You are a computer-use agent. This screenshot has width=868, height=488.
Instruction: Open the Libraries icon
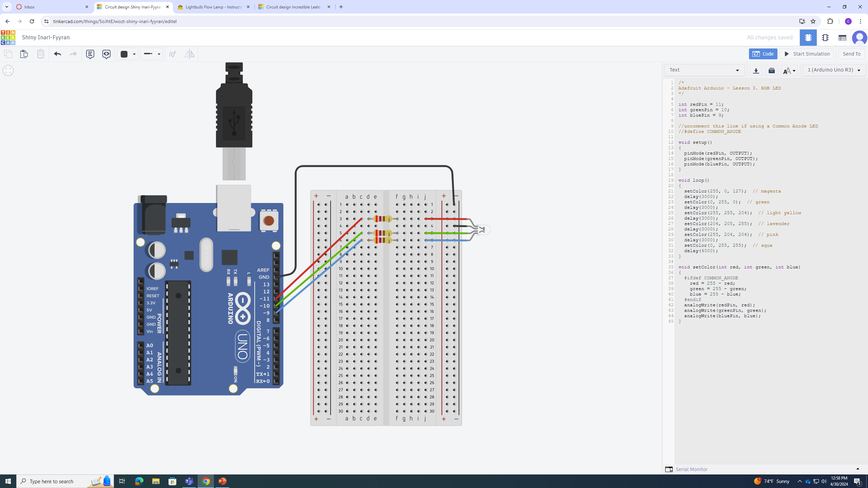click(772, 70)
